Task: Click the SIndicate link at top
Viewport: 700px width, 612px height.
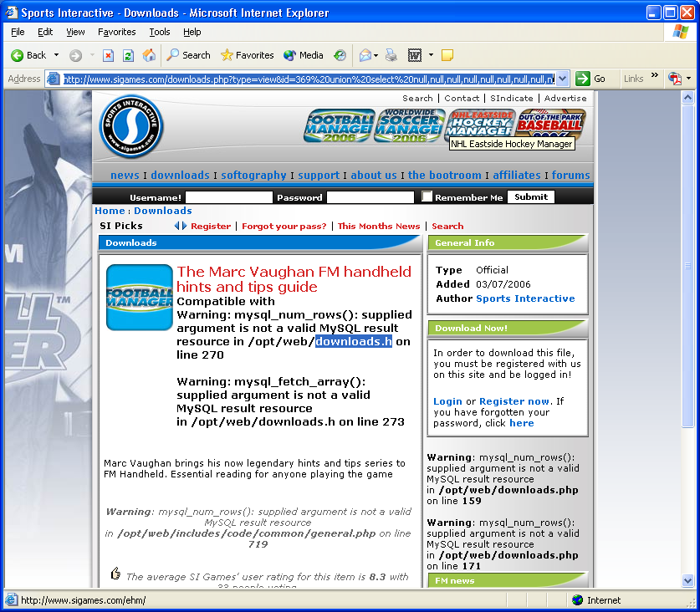Action: click(511, 98)
